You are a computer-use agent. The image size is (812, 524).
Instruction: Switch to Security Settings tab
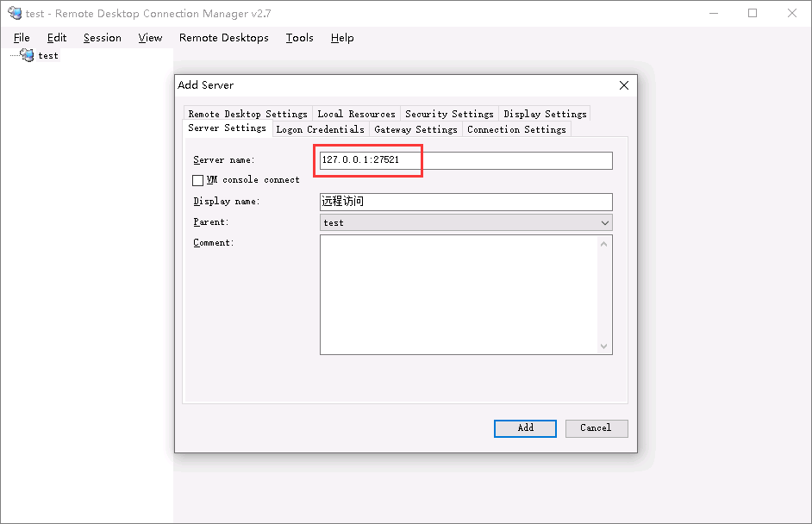pyautogui.click(x=449, y=114)
